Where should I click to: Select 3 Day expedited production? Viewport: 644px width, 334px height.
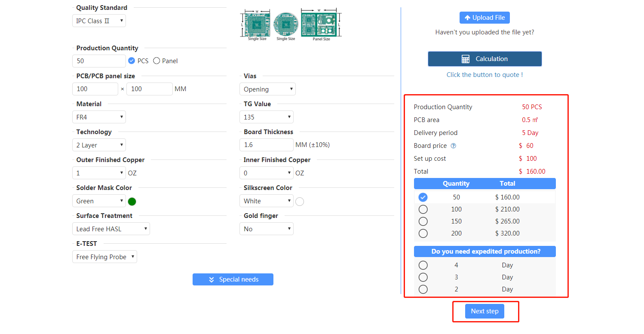(423, 277)
